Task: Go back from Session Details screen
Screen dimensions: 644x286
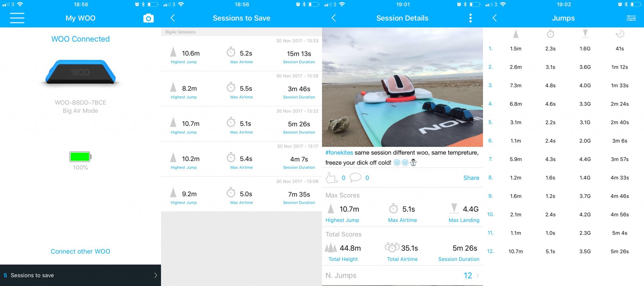Action: [334, 18]
